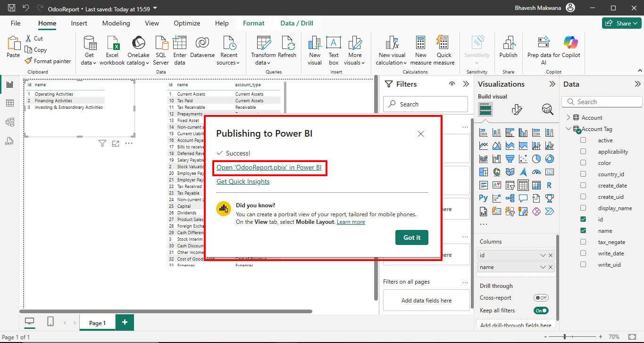
Task: Click the Refresh ribbon icon
Action: click(287, 48)
